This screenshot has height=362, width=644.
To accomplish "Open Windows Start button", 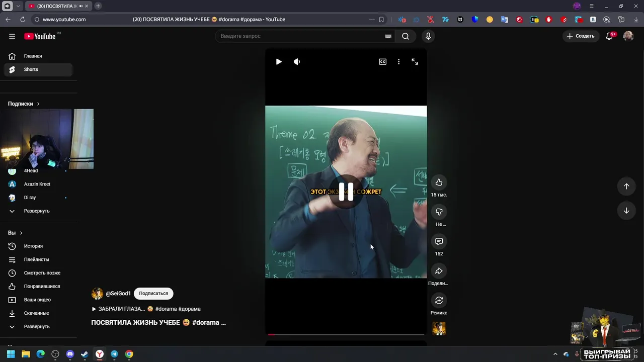I will tap(11, 354).
